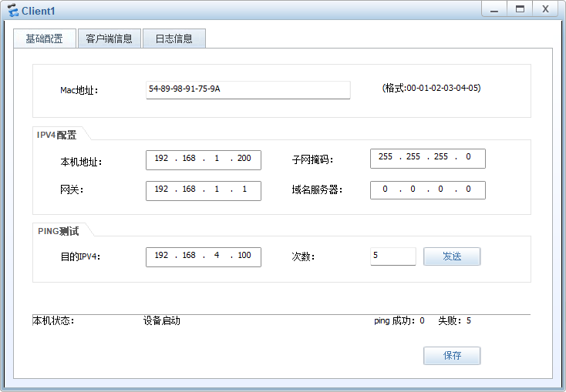Image resolution: width=566 pixels, height=392 pixels.
Task: Click the 子网掩码 field
Action: coord(428,159)
